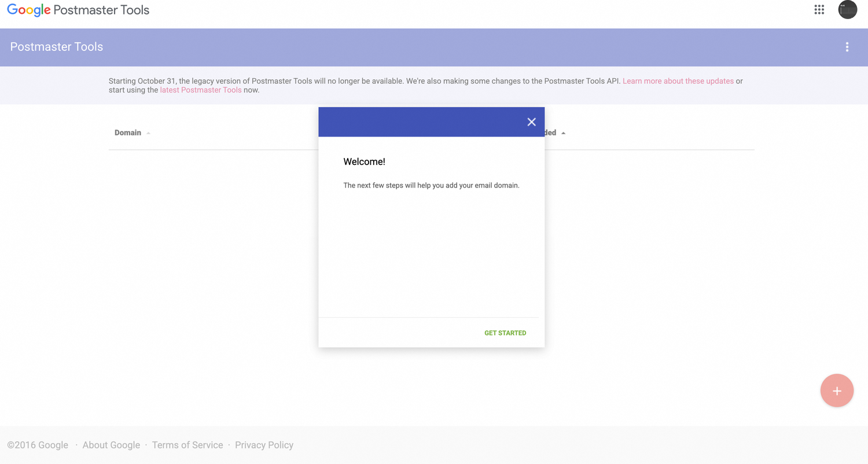The image size is (868, 464).
Task: Open the three-dot menu in Postmaster Tools bar
Action: pos(847,47)
